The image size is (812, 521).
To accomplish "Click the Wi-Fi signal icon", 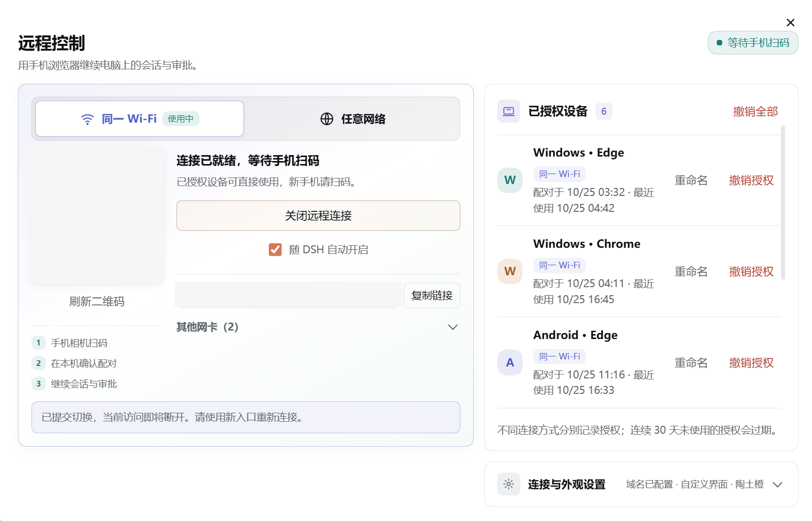I will tap(87, 119).
